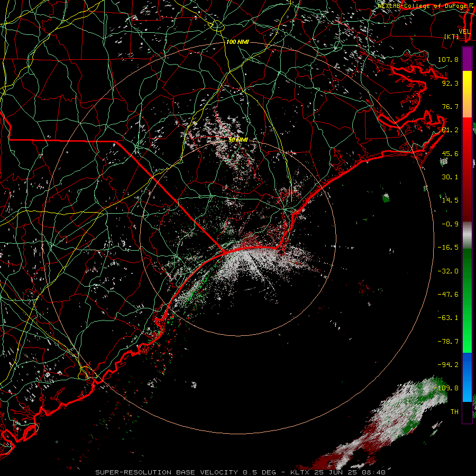Click the -32.0 scale value

[448, 271]
